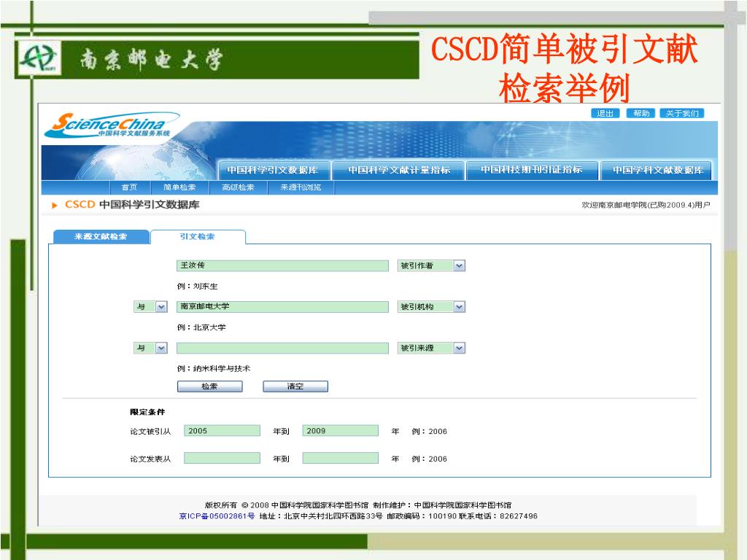This screenshot has width=747, height=560.
Task: Click the 论文被引 end year field 2009
Action: (341, 431)
